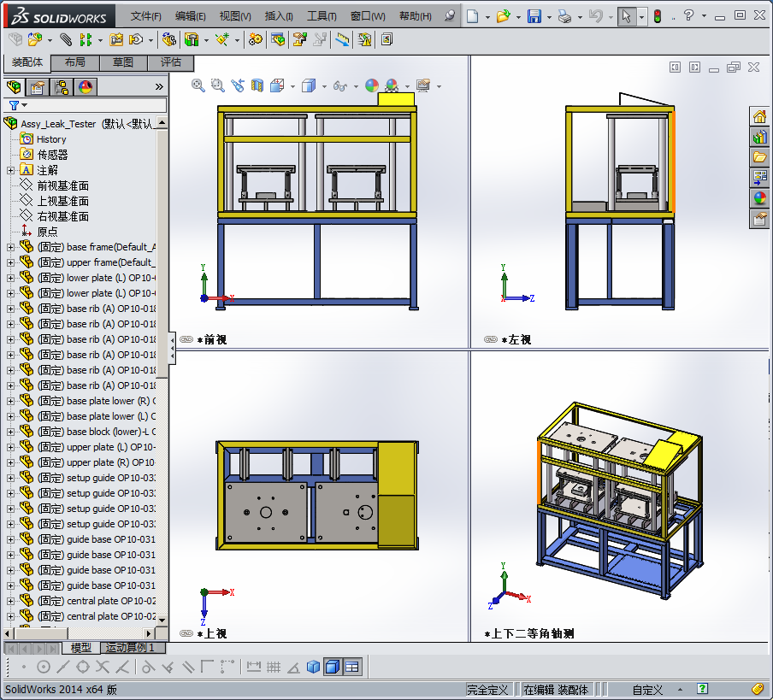Open the FeatureManager design tree tab
The width and height of the screenshot is (773, 700).
point(14,87)
